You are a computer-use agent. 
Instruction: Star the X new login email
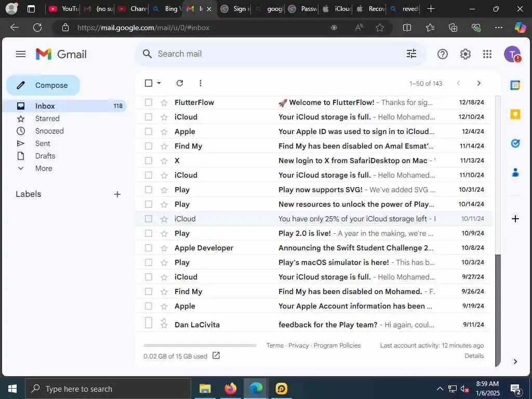[164, 161]
